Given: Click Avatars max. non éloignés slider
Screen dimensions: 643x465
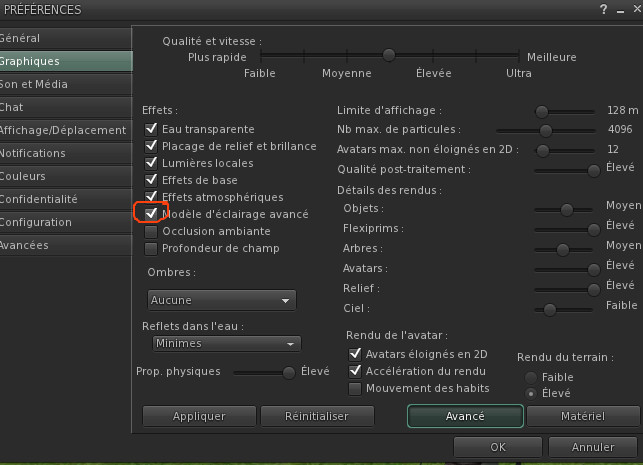Looking at the screenshot, I should [x=565, y=150].
